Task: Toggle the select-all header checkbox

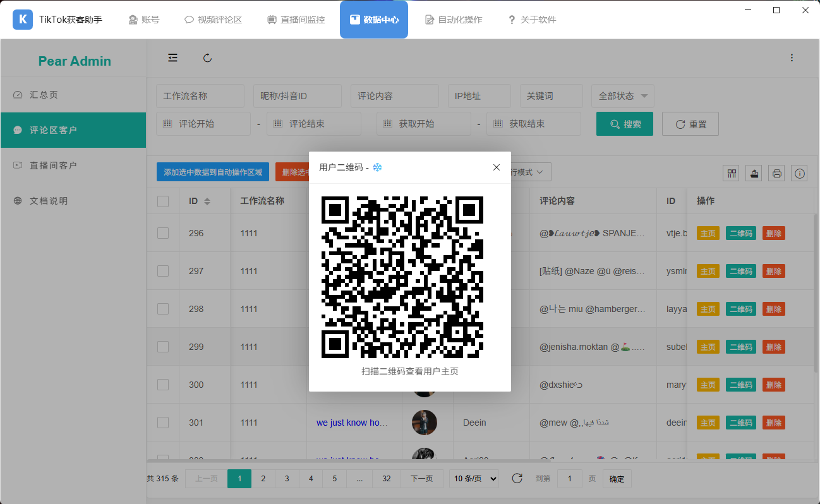Action: [163, 201]
